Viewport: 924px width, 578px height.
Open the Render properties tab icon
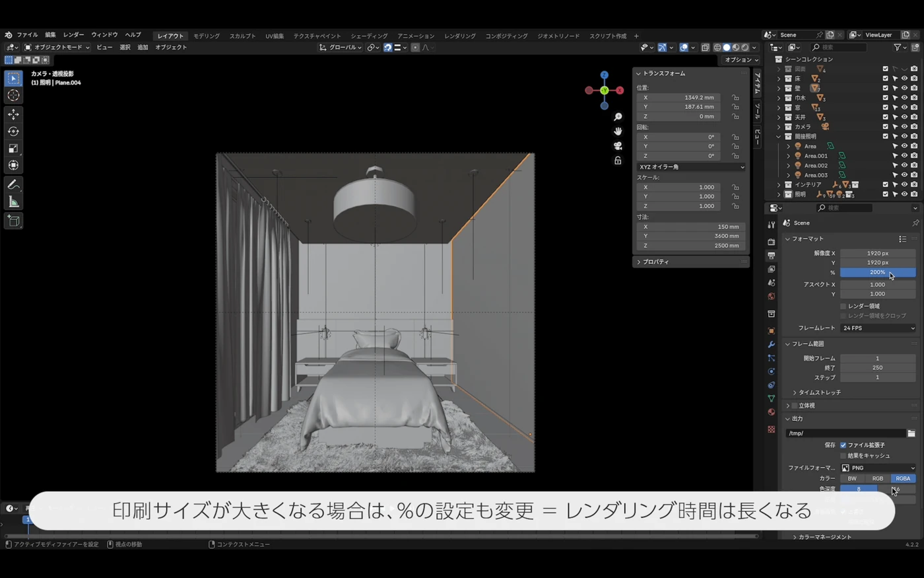click(771, 242)
